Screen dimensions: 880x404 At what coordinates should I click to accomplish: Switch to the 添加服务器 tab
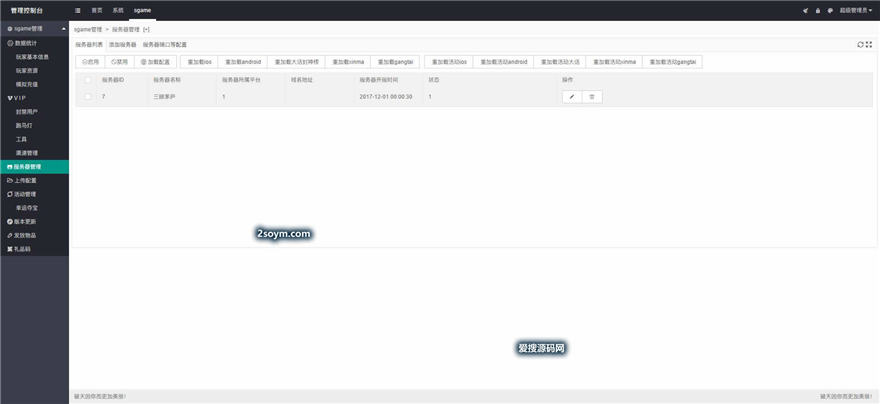(122, 45)
